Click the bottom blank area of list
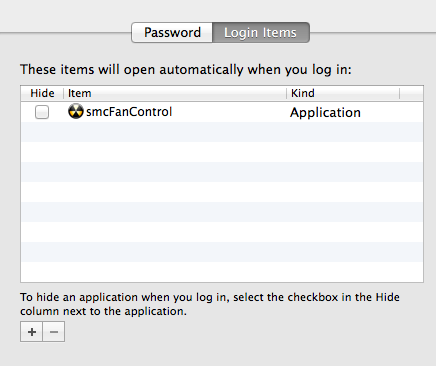Viewport: 436px width, 366px height. pos(222,272)
